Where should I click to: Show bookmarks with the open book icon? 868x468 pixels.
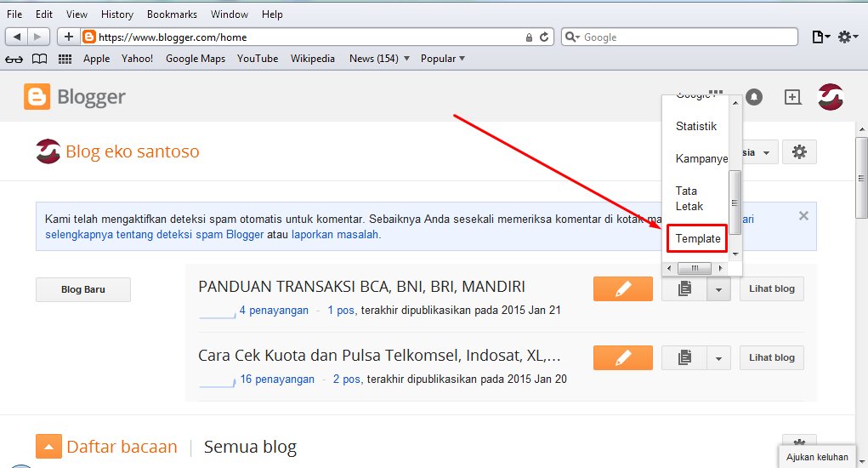coord(39,59)
